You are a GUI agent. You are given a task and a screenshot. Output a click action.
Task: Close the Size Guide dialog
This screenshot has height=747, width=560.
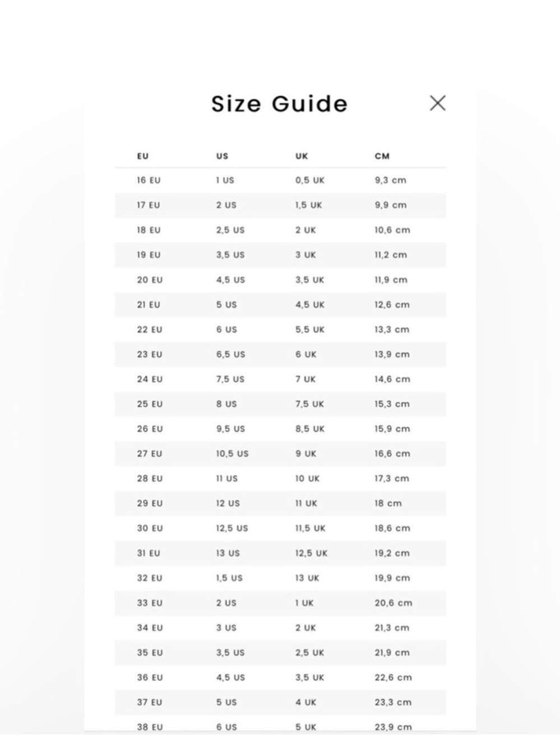[x=437, y=103]
